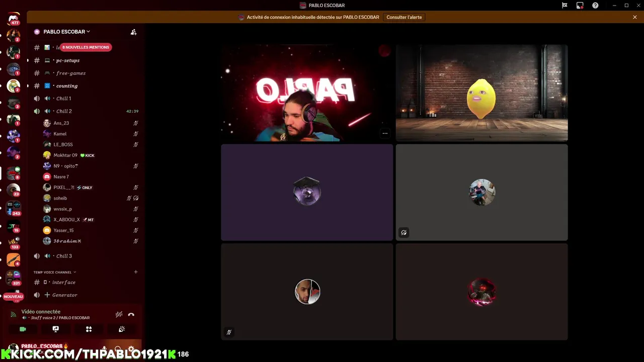Select user Yasser_15 in Chill 2
Screen dimensions: 644x362
[91, 230]
